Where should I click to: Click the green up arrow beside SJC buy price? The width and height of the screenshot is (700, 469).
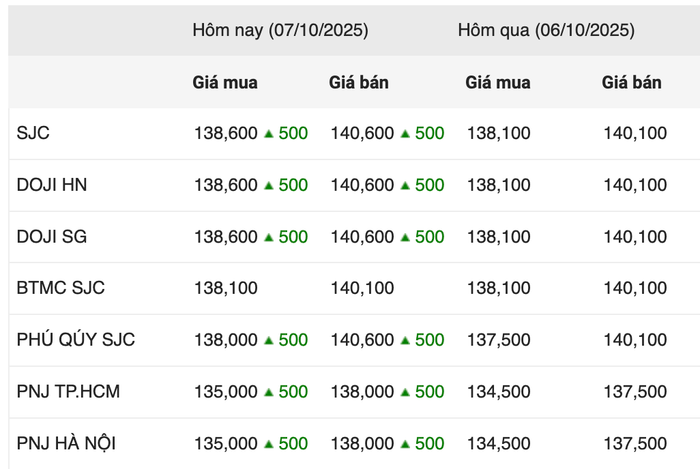(x=269, y=133)
